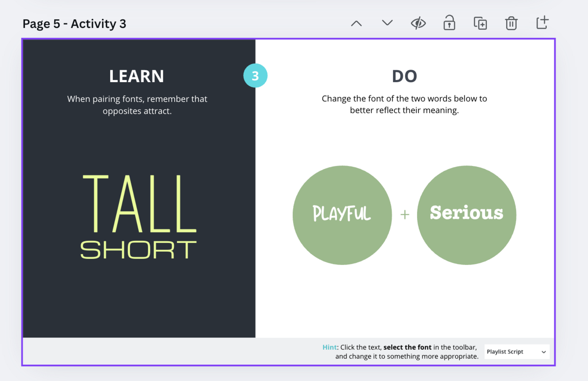
Task: Duplicate page with the copy-plus icon
Action: click(x=480, y=23)
